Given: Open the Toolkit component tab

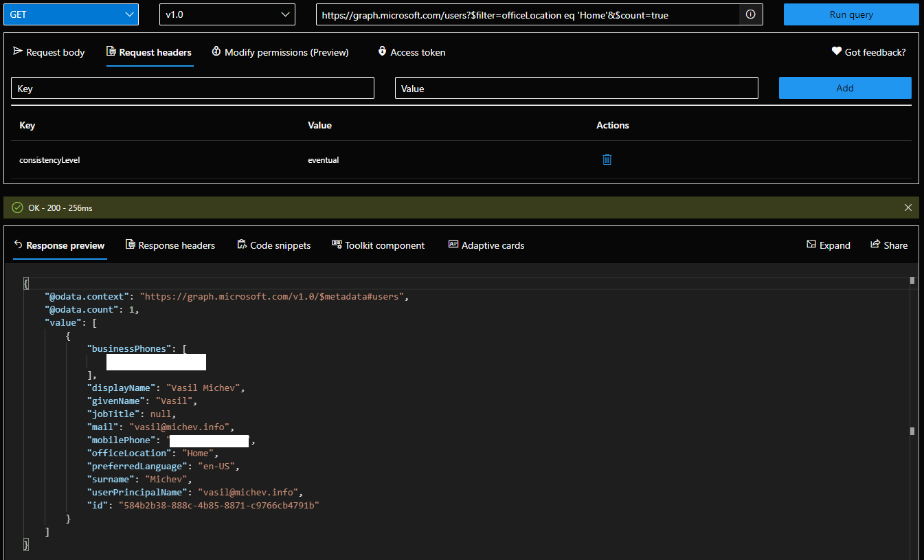Looking at the screenshot, I should 378,245.
